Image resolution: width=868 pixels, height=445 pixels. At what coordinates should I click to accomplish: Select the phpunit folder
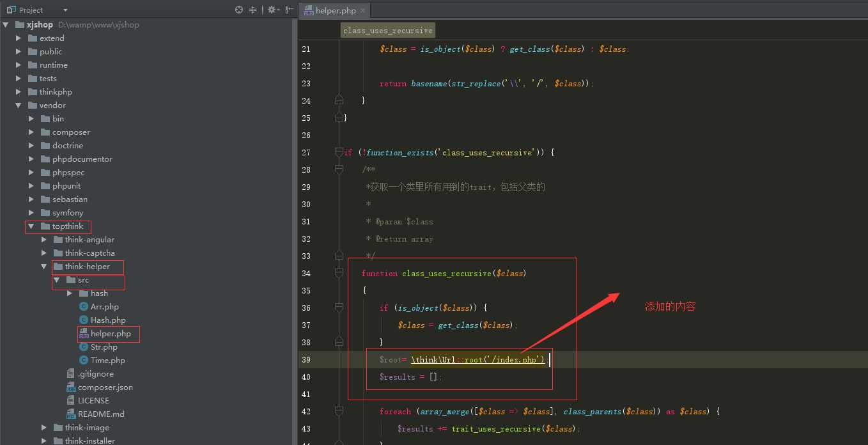66,186
